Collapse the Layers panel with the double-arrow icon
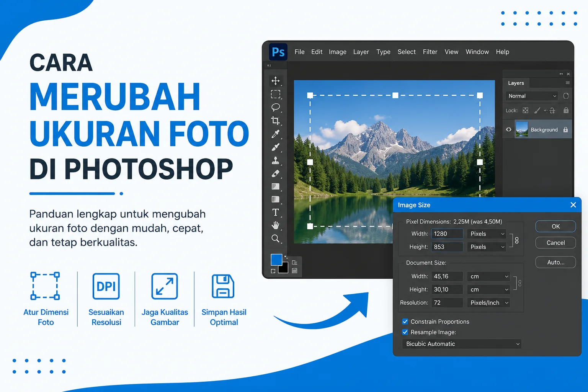 click(x=561, y=74)
